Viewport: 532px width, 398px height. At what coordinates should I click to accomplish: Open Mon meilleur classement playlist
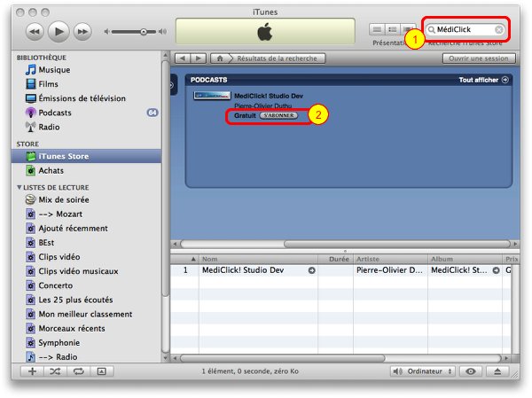click(85, 314)
